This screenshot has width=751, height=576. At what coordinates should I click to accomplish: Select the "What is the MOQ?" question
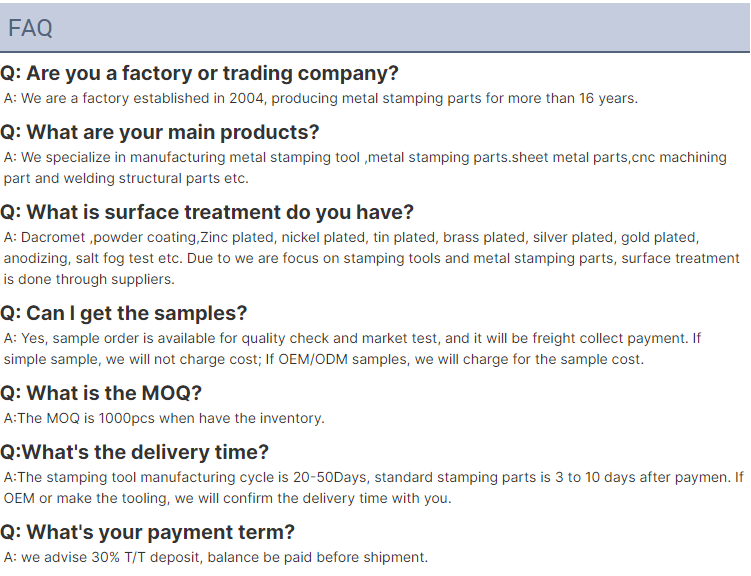click(x=101, y=393)
